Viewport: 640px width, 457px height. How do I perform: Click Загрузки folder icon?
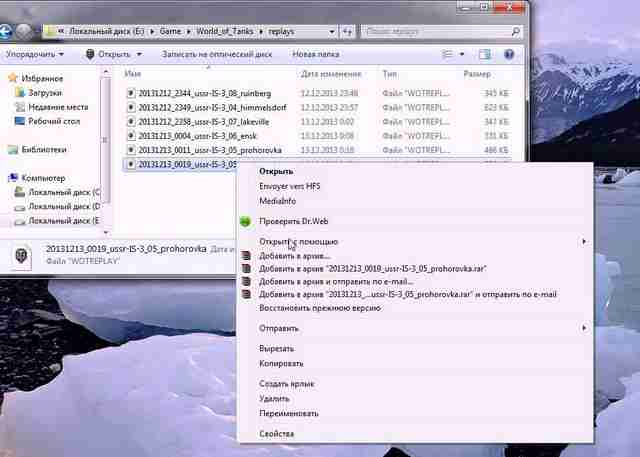tap(20, 93)
